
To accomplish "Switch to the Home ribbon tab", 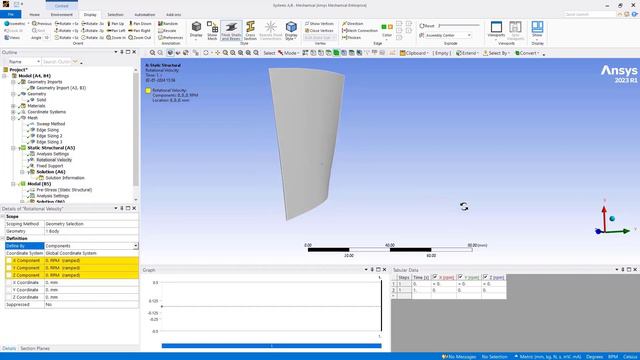I will click(35, 15).
